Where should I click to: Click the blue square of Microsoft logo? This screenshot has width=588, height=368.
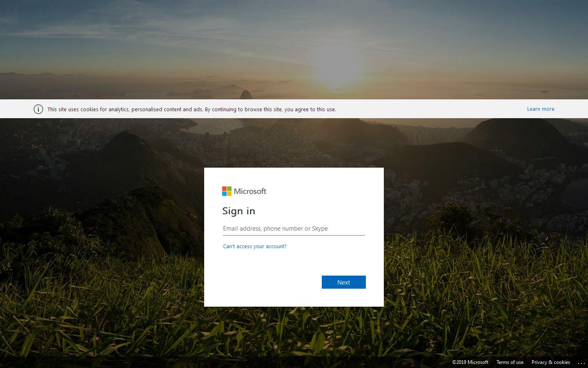tap(224, 193)
